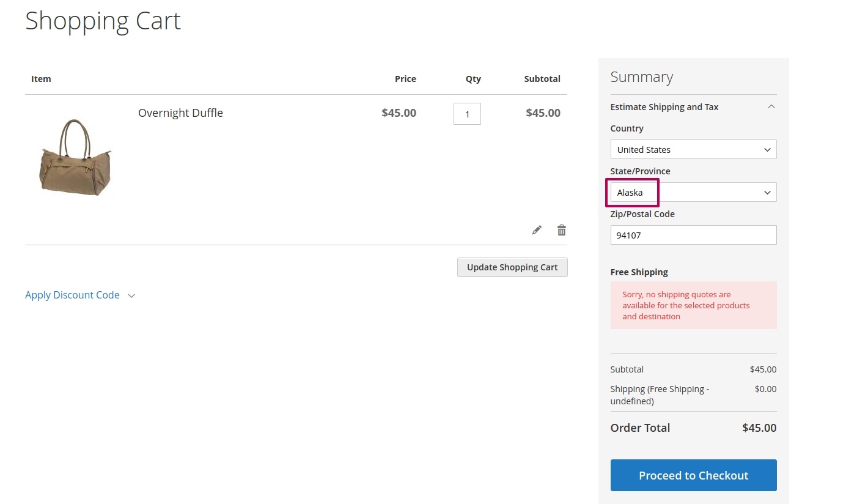Image resolution: width=868 pixels, height=504 pixels.
Task: Click the Qty input box
Action: (x=467, y=114)
